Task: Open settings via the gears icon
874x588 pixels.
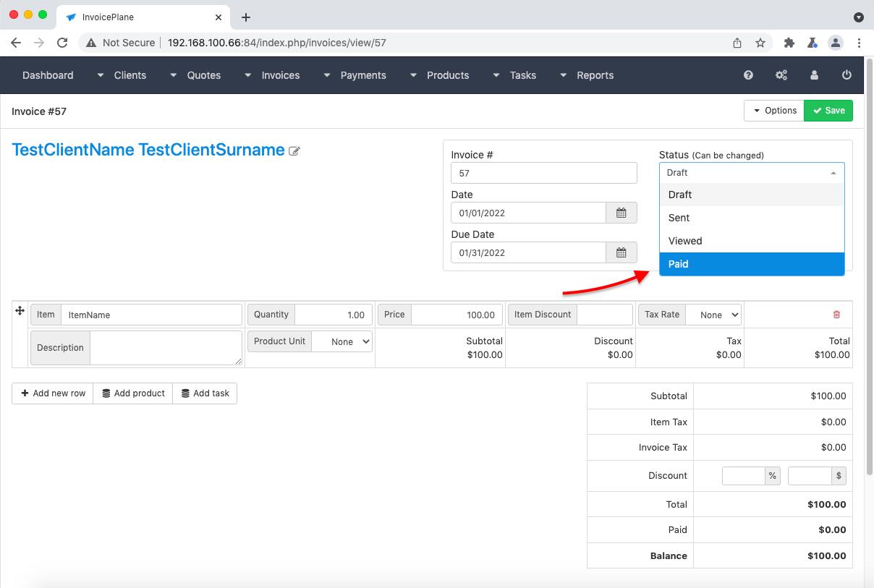Action: [781, 75]
